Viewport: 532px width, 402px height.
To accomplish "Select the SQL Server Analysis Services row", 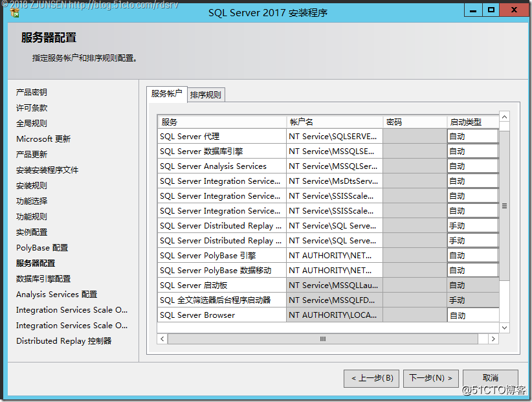I will pyautogui.click(x=222, y=166).
